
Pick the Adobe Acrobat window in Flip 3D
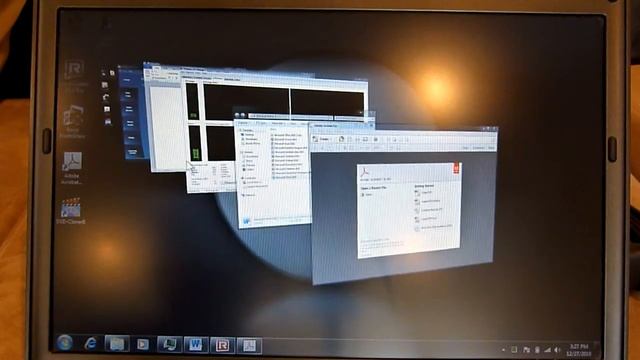pos(404,204)
